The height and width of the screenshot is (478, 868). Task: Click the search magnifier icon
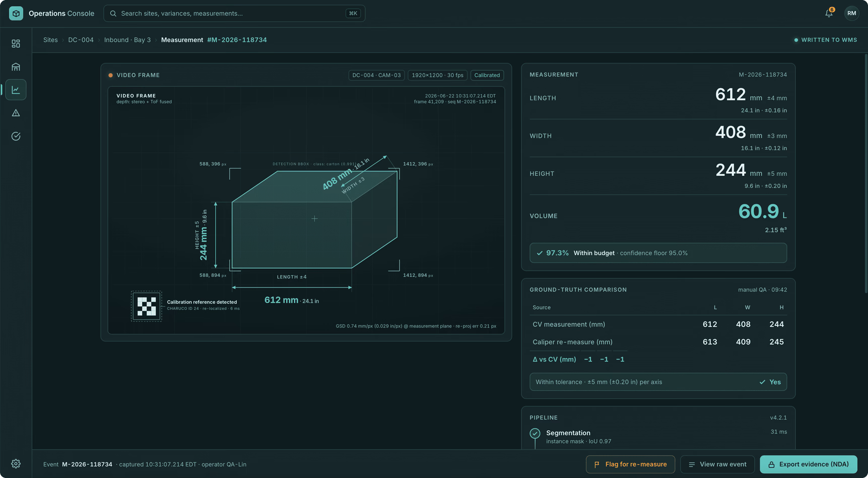pos(113,14)
